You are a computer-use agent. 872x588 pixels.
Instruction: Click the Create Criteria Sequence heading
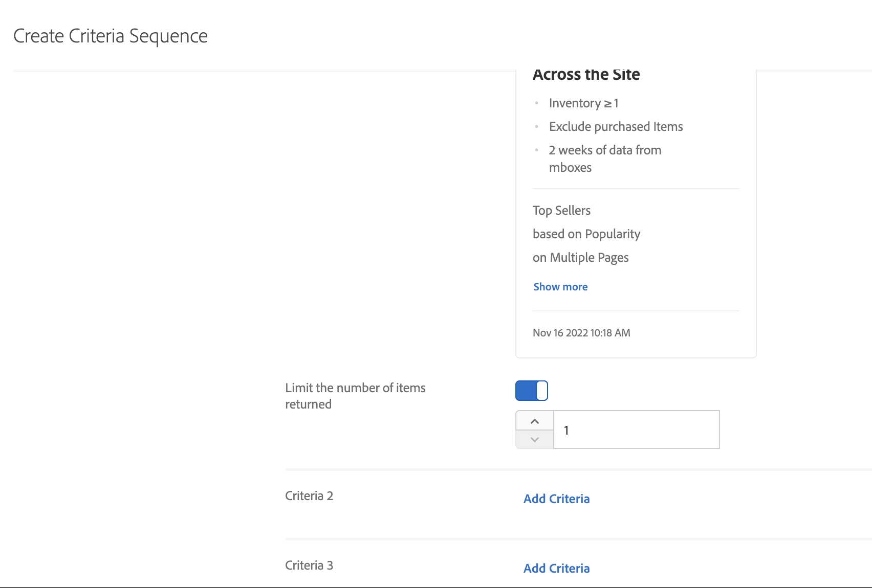pyautogui.click(x=111, y=36)
